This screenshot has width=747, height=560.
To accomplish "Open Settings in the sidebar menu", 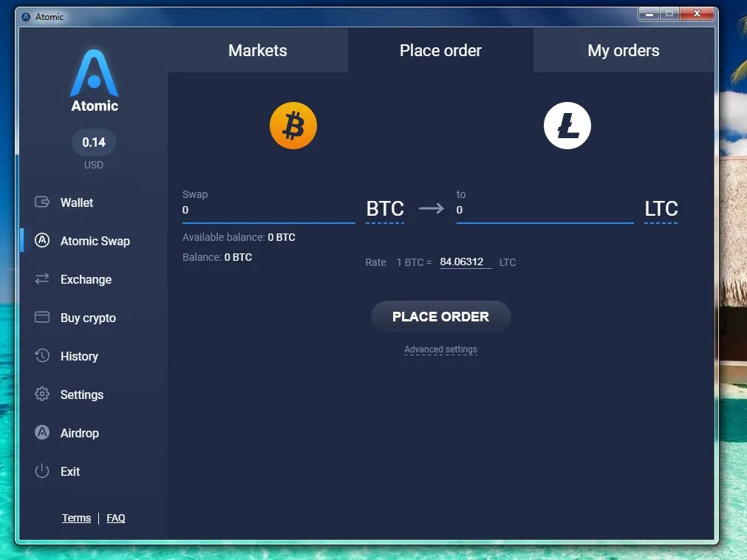I will (82, 395).
